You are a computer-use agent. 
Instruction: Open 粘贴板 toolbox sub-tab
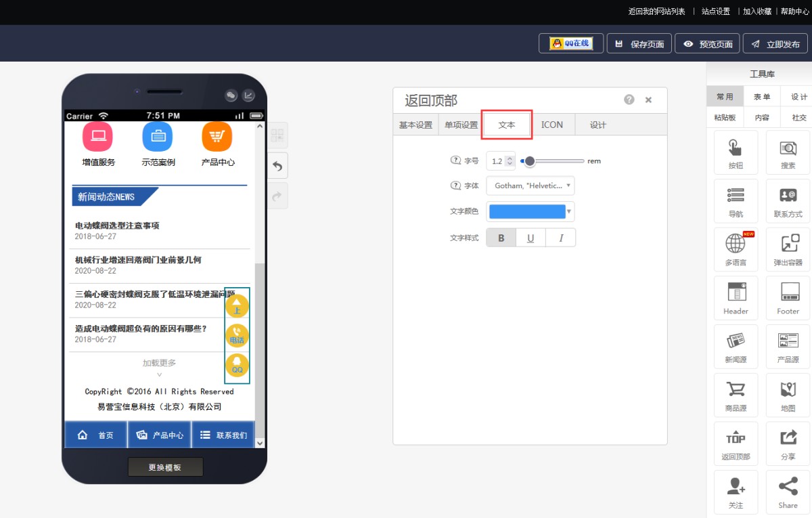[725, 117]
